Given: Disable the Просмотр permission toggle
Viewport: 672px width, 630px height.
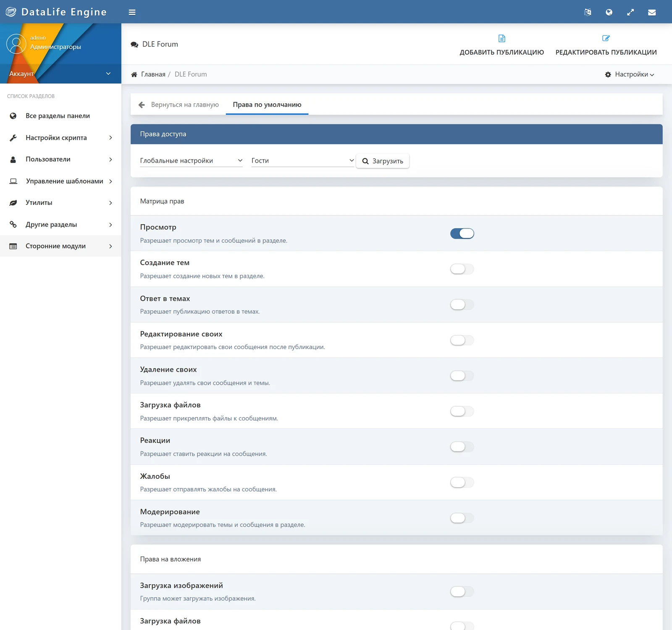Looking at the screenshot, I should pyautogui.click(x=462, y=234).
